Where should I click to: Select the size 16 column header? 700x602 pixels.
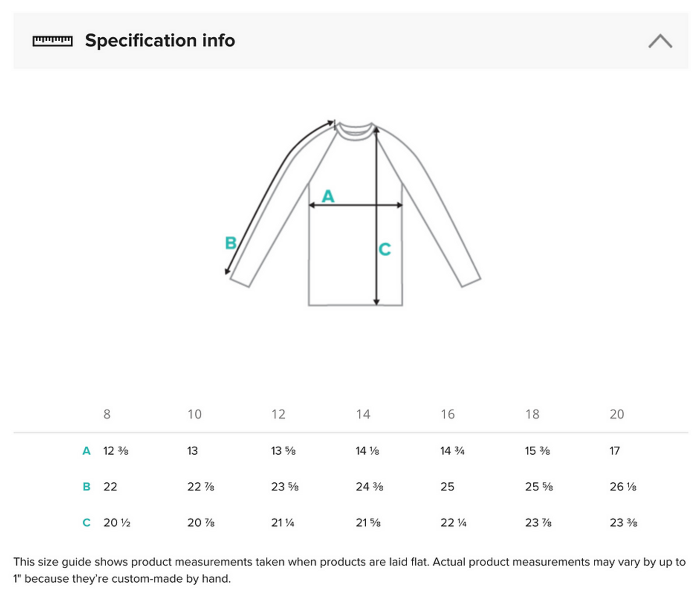(x=447, y=414)
